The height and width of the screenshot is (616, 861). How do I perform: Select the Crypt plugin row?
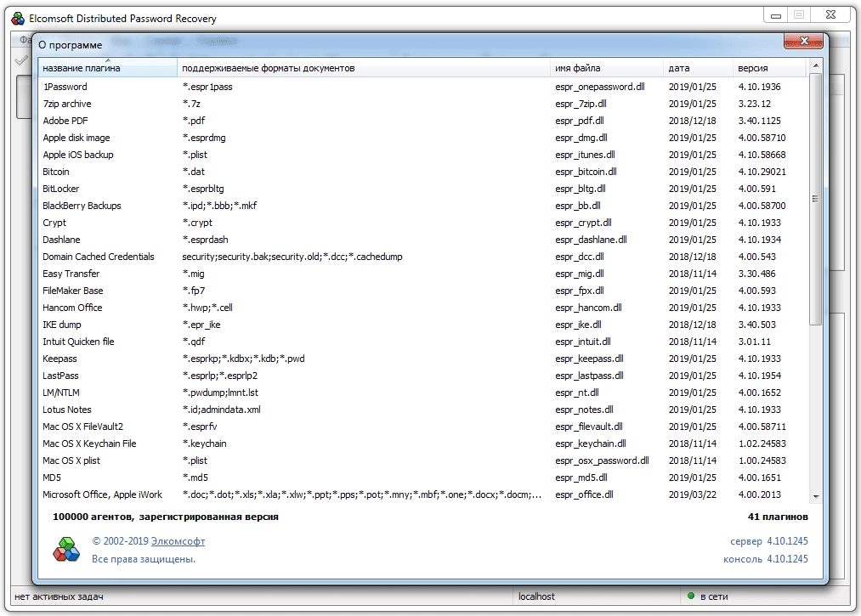422,223
